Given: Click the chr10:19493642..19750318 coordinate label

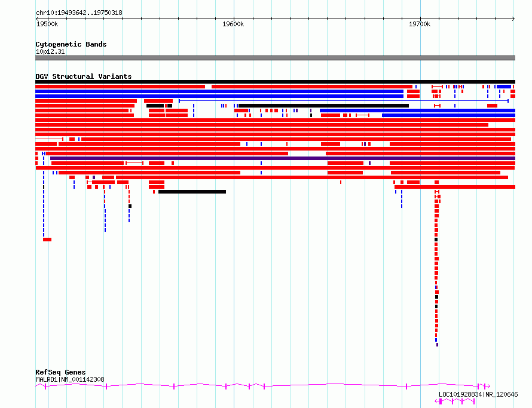Looking at the screenshot, I should 79,13.
